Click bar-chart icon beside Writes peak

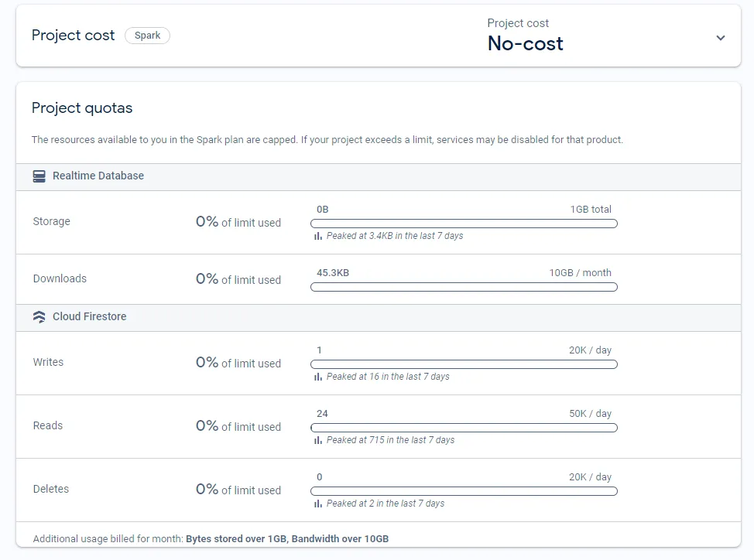click(x=317, y=377)
